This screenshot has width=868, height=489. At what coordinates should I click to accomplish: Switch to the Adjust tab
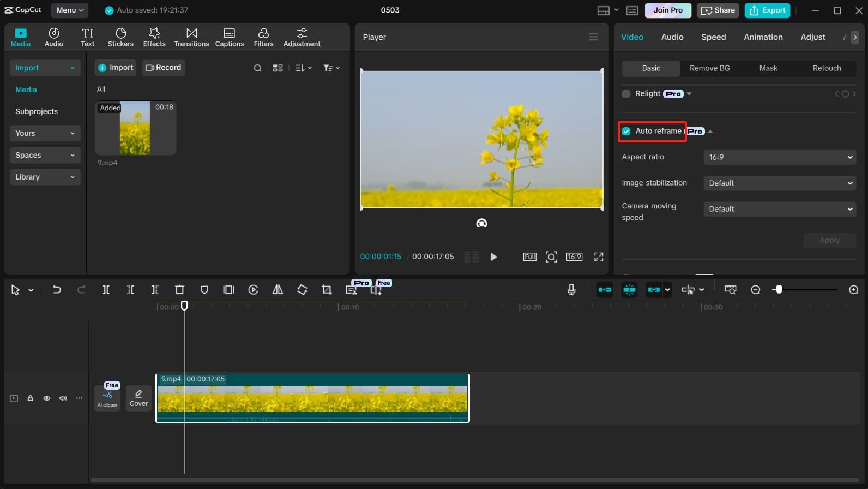(x=812, y=37)
